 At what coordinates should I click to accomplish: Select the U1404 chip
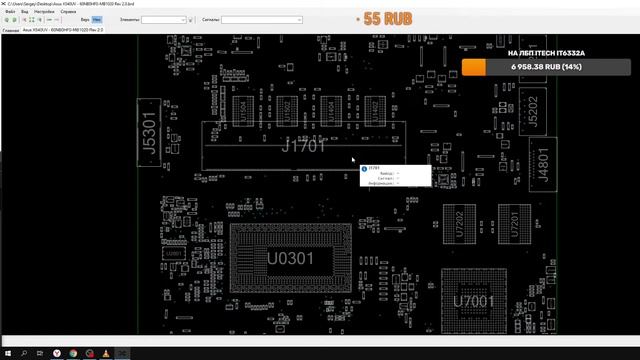[x=331, y=111]
